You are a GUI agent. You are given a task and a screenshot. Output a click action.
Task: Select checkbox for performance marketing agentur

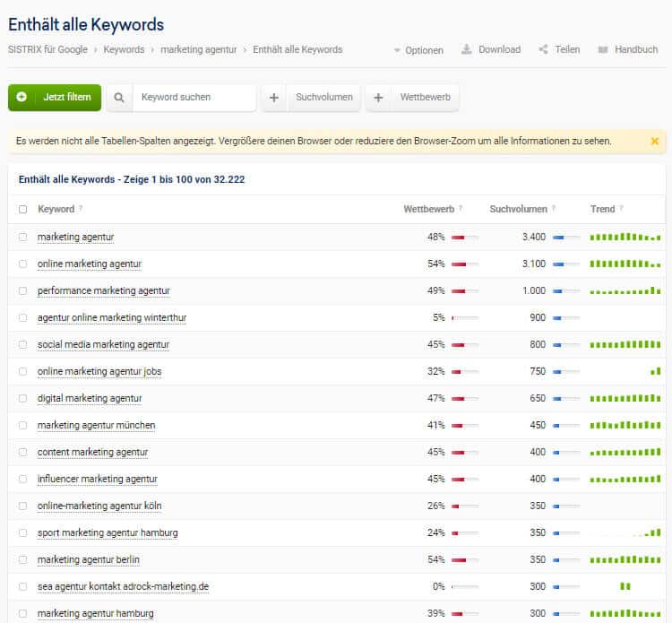coord(22,291)
